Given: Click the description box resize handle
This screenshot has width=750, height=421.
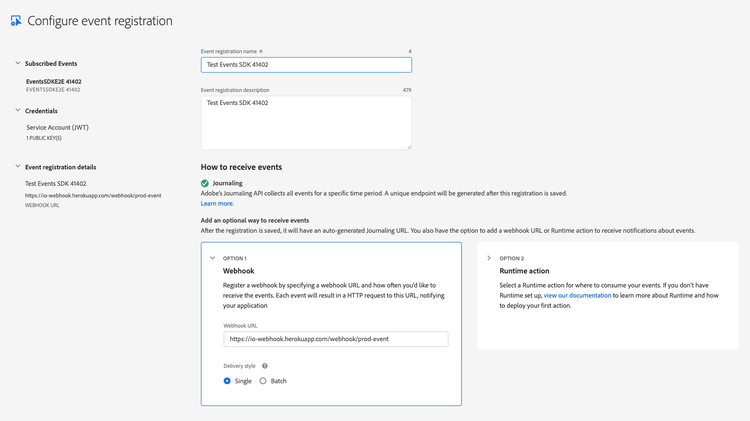Looking at the screenshot, I should click(x=407, y=145).
